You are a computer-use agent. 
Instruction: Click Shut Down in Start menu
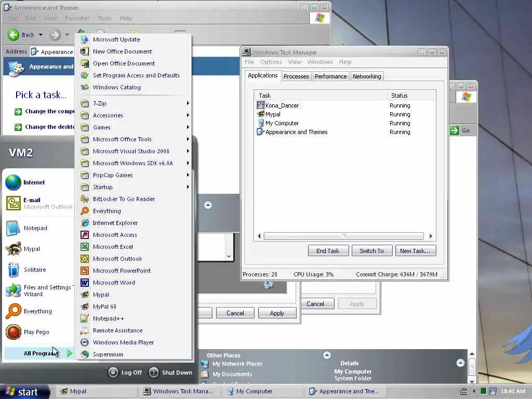[170, 373]
